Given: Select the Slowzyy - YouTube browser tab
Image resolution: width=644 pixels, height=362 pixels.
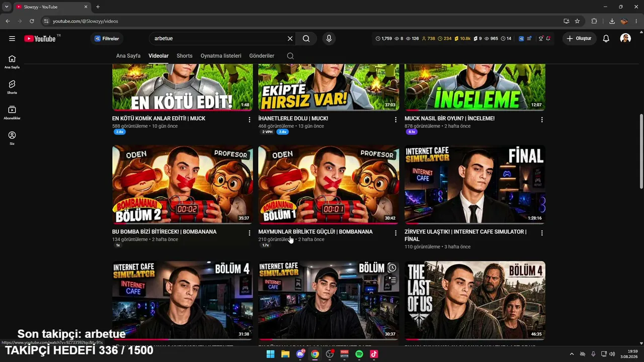Looking at the screenshot, I should 51,7.
